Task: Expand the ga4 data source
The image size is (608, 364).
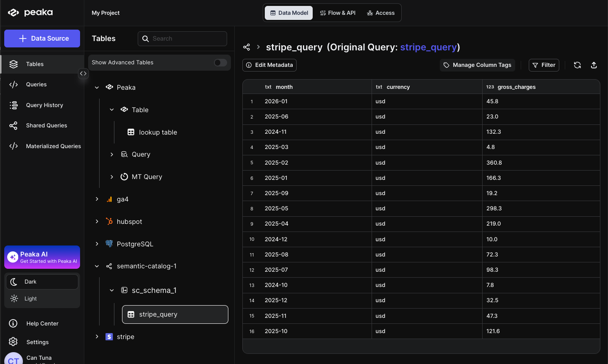Action: (97, 199)
